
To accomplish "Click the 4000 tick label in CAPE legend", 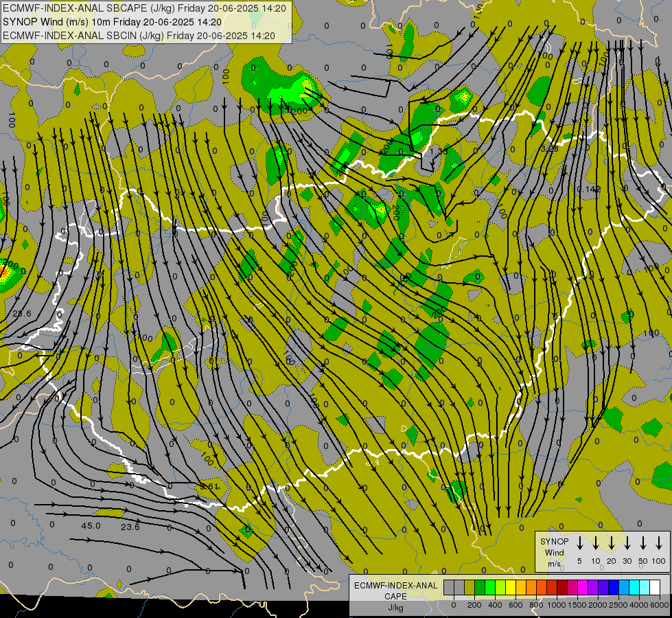I will coord(639,605).
